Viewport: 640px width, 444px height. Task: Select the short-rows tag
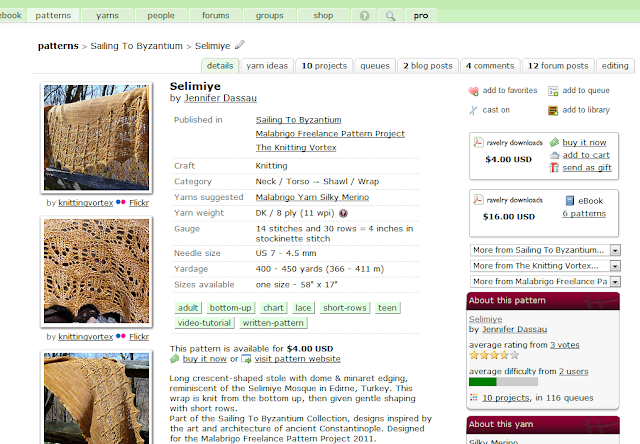click(x=345, y=308)
